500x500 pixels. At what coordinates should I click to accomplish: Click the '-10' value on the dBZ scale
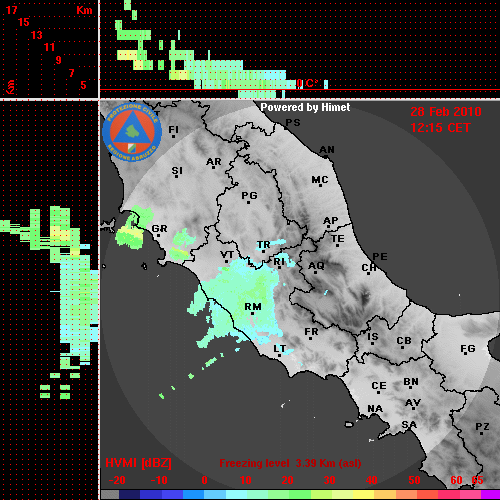point(159,480)
